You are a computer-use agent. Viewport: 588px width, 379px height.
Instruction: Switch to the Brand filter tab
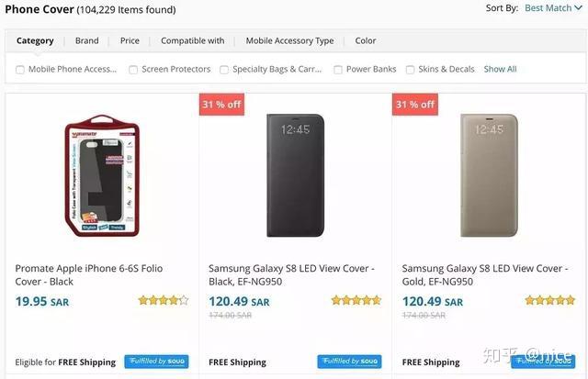tap(87, 40)
